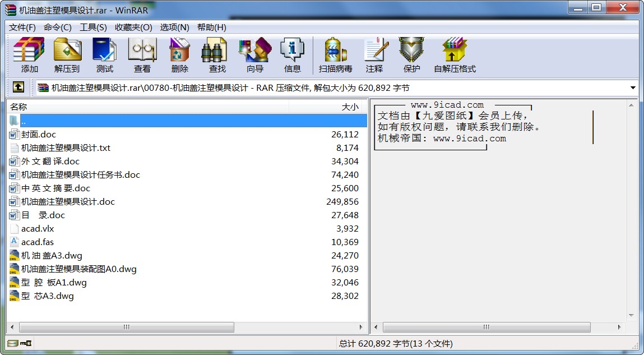Run the Test (测试) archive tool
This screenshot has width=644, height=355.
click(105, 55)
